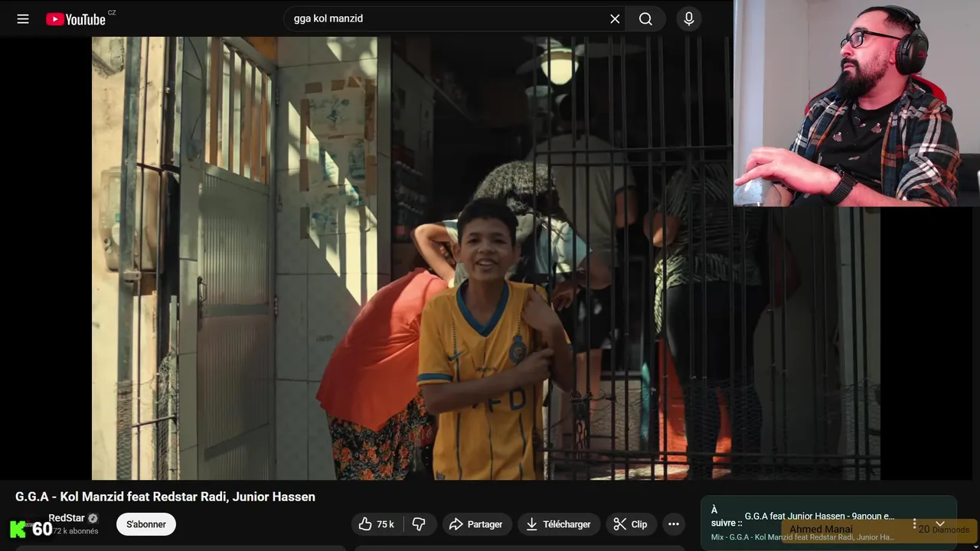Open next video 'G.G.A feat Junior Hassen - 9anoun'
This screenshot has width=980, height=551.
tap(819, 516)
